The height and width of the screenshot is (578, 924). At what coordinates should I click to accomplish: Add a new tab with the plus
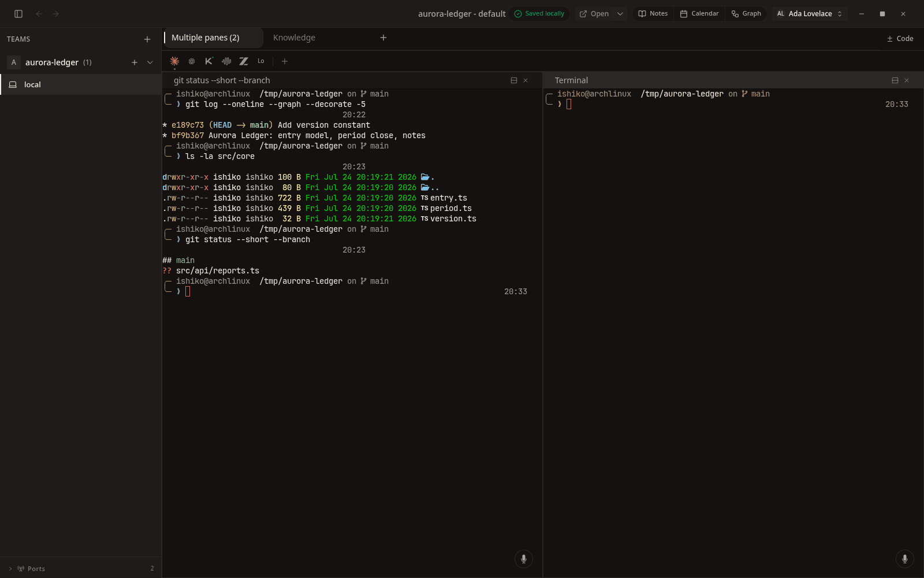[383, 38]
